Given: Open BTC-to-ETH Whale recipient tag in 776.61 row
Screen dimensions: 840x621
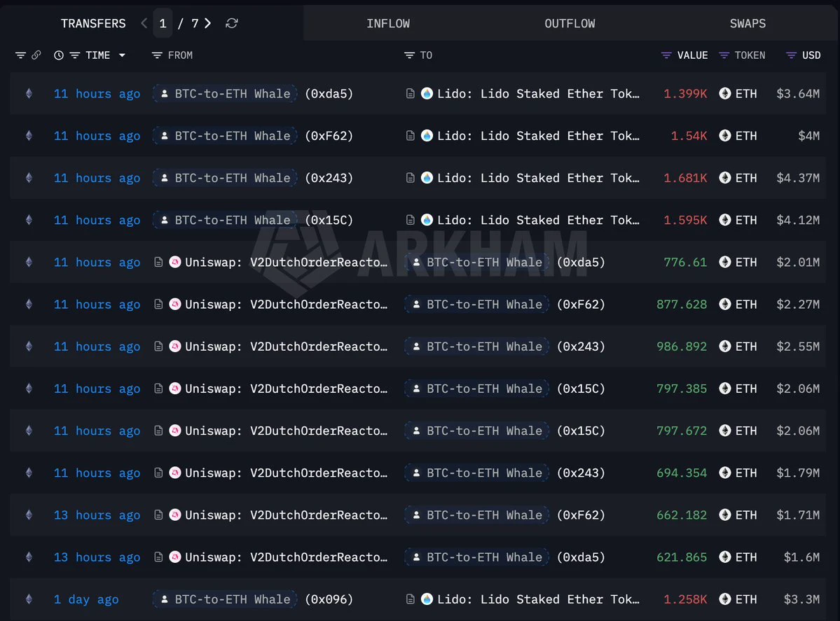Looking at the screenshot, I should 477,263.
